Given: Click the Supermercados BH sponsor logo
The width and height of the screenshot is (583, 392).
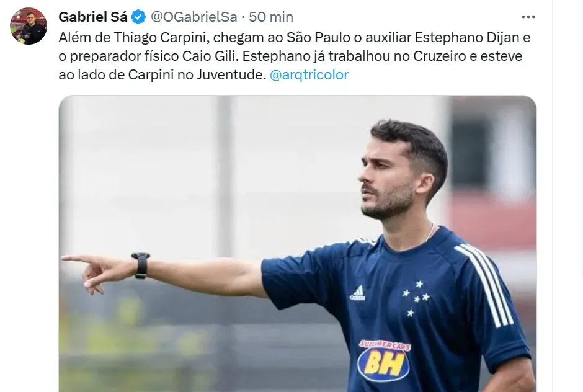Looking at the screenshot, I should (384, 360).
